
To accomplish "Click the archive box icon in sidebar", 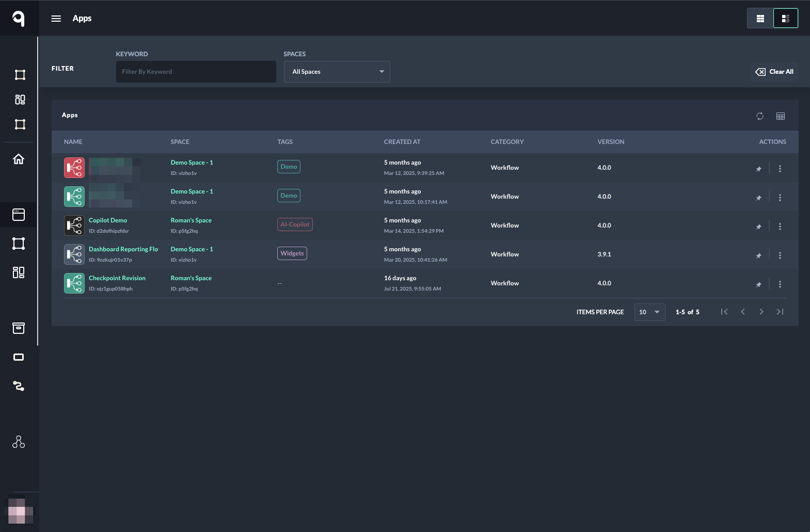I will coord(19,328).
